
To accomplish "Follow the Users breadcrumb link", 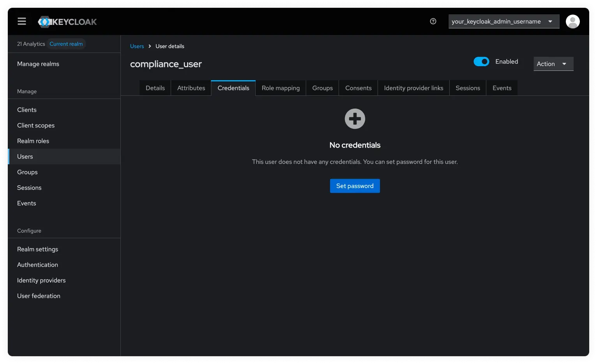I will pyautogui.click(x=137, y=46).
